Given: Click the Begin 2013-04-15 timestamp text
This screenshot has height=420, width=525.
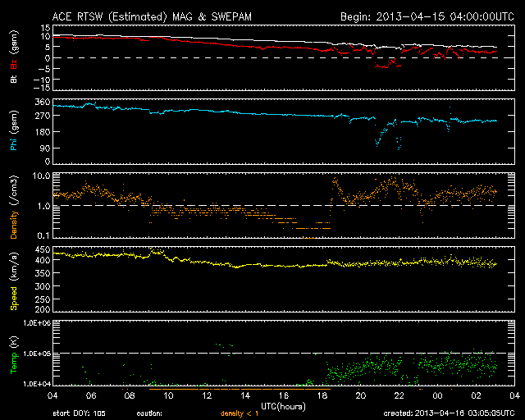Looking at the screenshot, I should [418, 16].
